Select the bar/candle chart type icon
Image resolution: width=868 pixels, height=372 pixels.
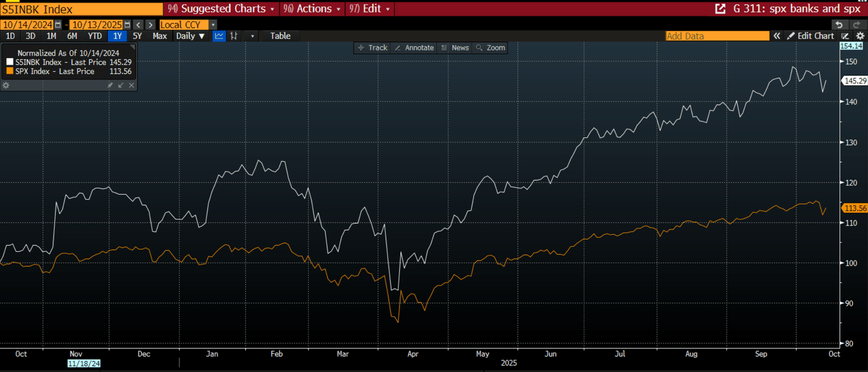[x=233, y=36]
